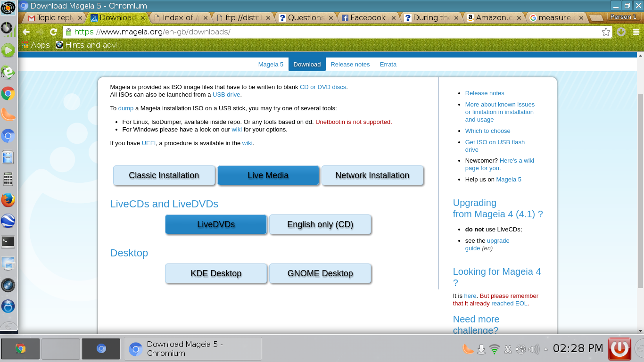644x362 pixels.
Task: Click the scissors clipboard tray icon
Action: 508,349
